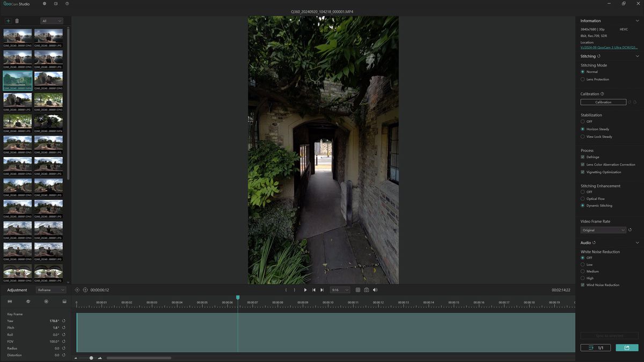Screen dimensions: 644x362
Task: Open the Calibration help icon
Action: click(x=603, y=94)
